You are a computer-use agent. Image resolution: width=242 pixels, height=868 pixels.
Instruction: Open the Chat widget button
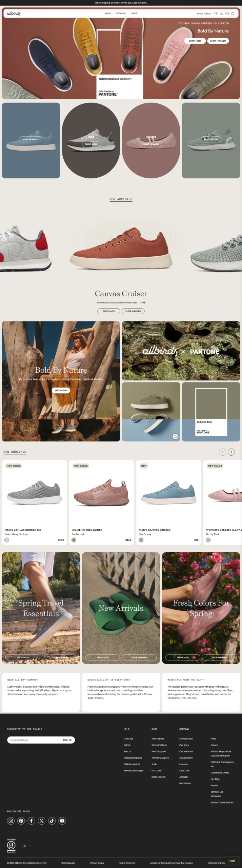(x=232, y=861)
